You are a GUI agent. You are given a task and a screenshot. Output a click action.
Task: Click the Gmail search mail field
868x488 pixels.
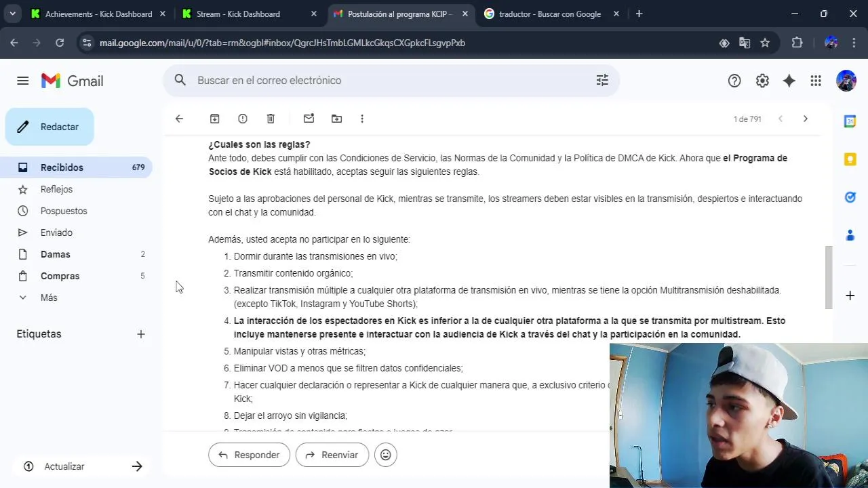pyautogui.click(x=390, y=80)
